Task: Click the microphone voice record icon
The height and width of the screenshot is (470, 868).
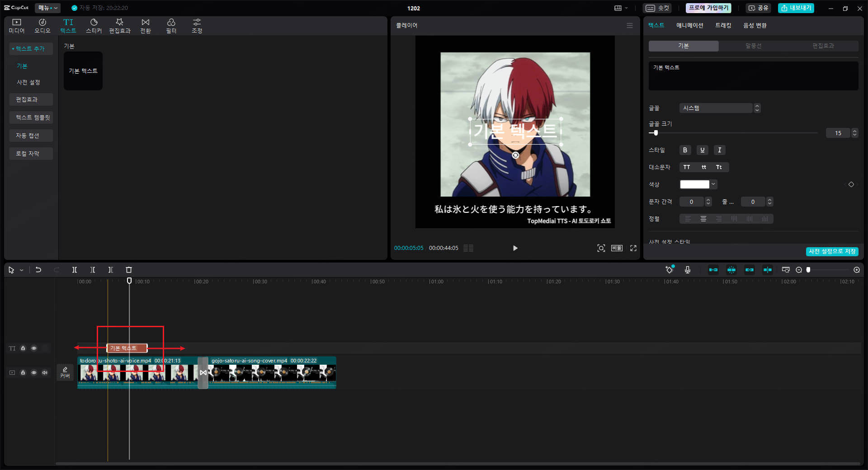Action: pos(688,270)
